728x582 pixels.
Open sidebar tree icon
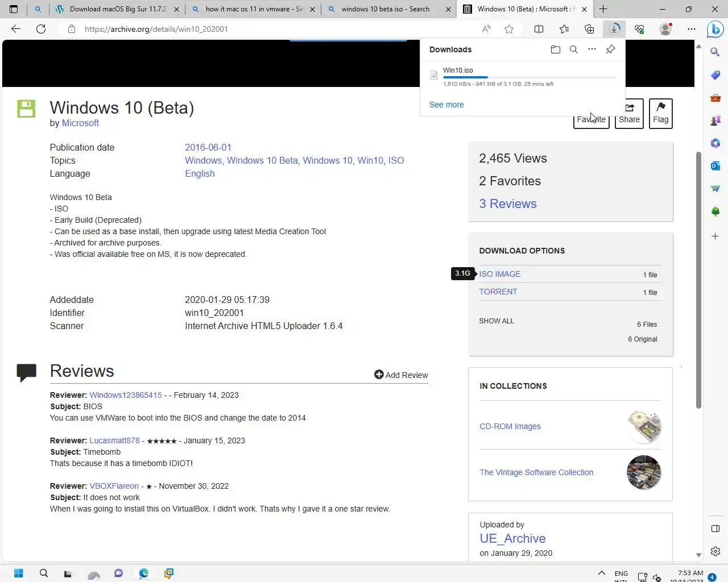[715, 211]
